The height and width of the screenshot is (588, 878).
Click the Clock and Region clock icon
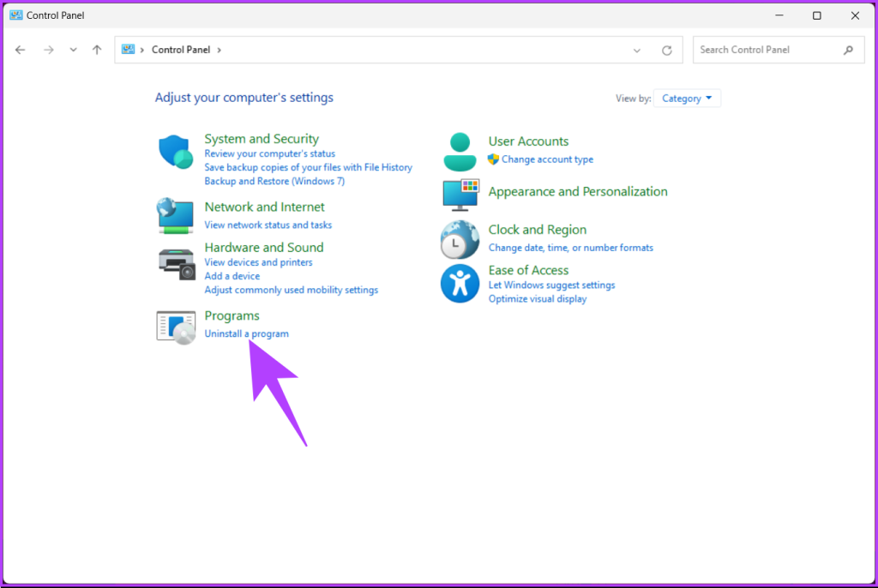(x=460, y=240)
